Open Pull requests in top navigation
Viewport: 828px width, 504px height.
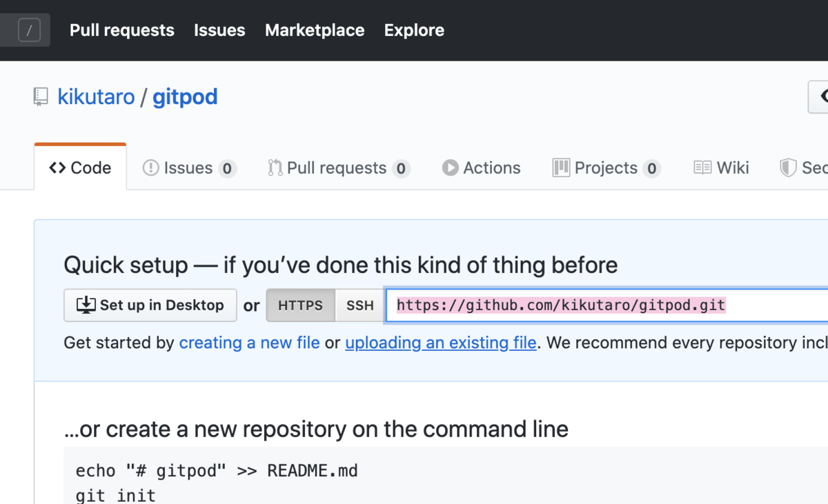point(122,30)
